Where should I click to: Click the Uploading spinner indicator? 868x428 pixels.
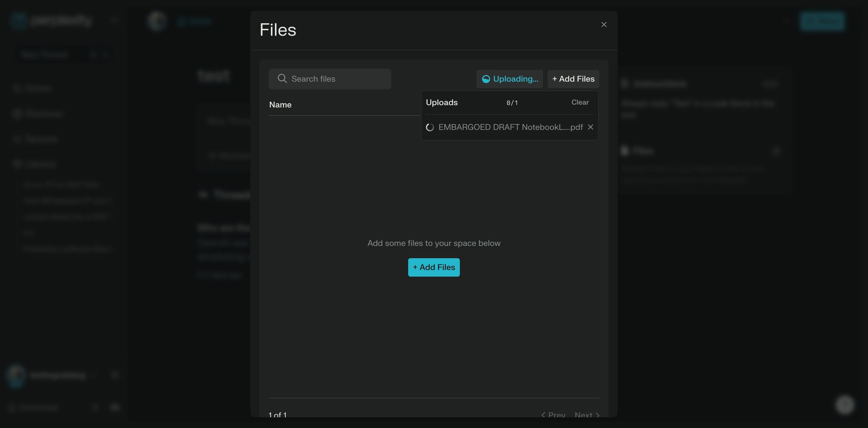coord(486,79)
